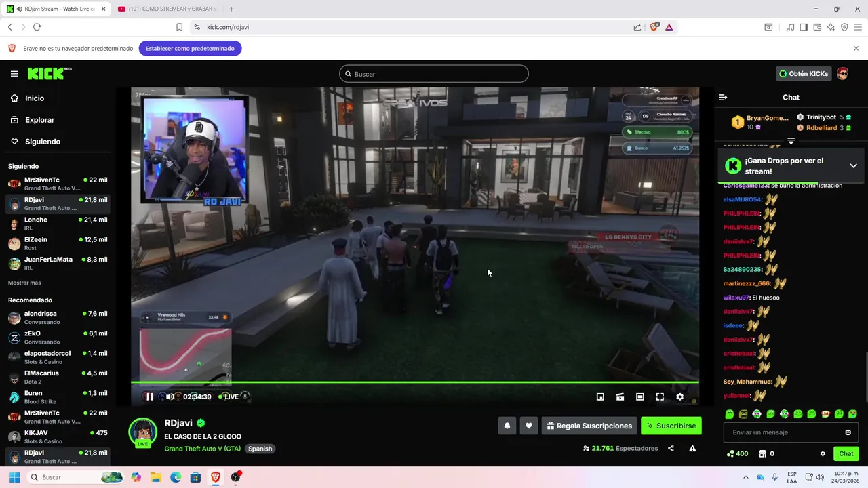This screenshot has height=488, width=868.
Task: Click the Obtén KICKs button
Action: pyautogui.click(x=804, y=73)
